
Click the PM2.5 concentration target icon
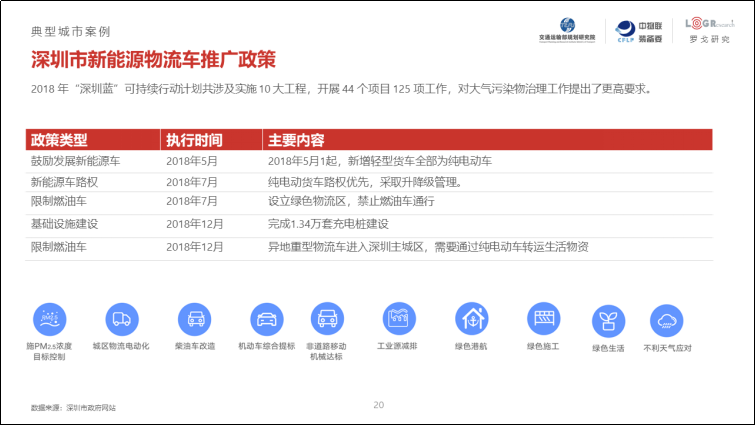(x=50, y=319)
